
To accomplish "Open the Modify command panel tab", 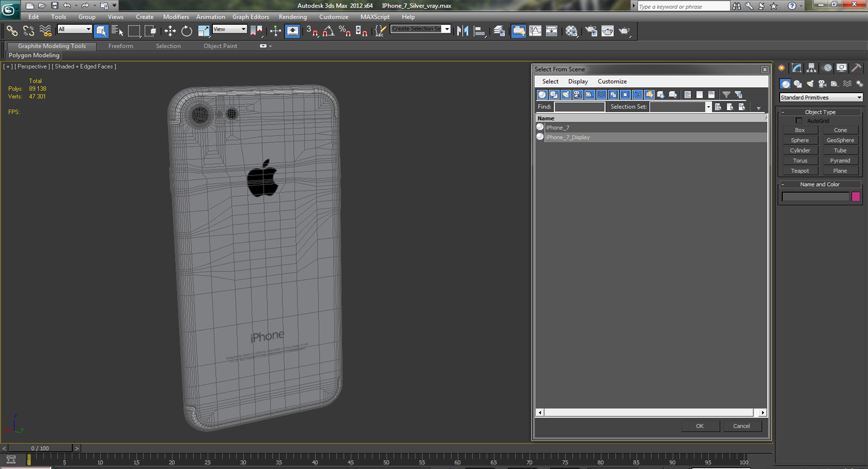I will pos(796,68).
